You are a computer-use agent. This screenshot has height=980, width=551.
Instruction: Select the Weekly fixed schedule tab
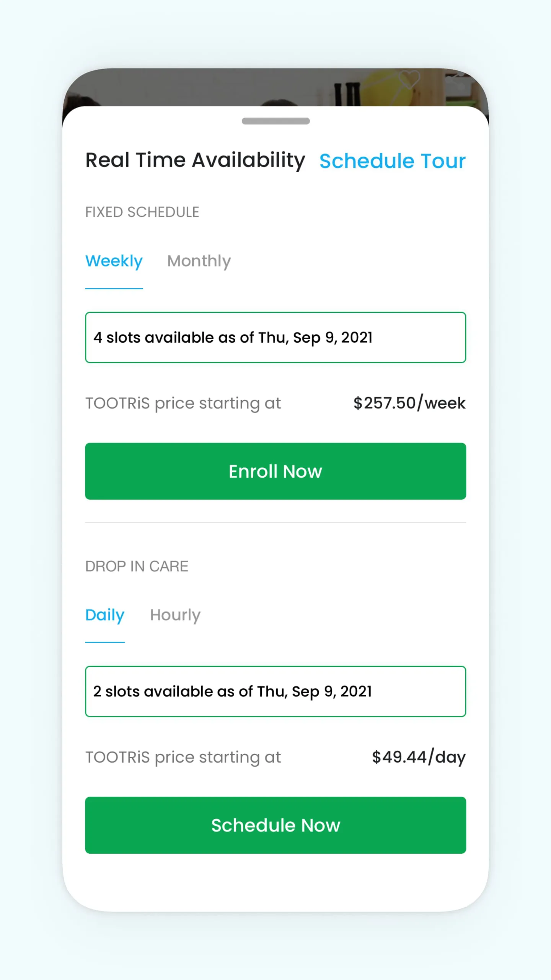pyautogui.click(x=114, y=261)
